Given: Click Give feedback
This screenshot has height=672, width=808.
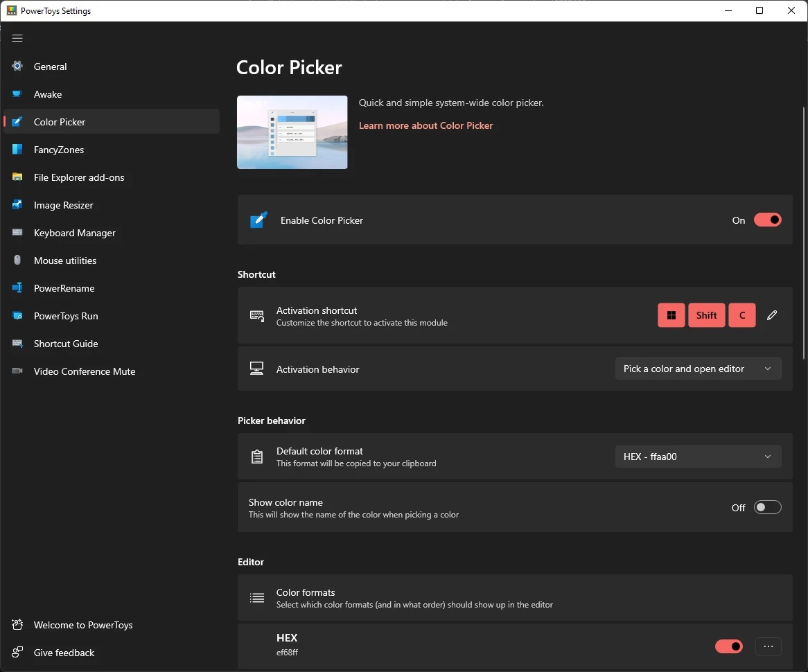Looking at the screenshot, I should 112,653.
